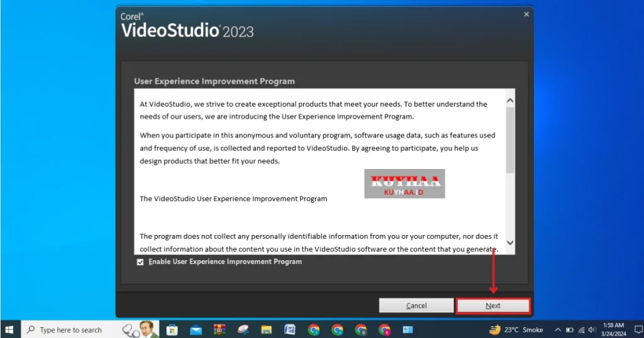The image size is (644, 338).
Task: Uncheck Enable User Experience Improvement Program
Action: [x=140, y=262]
